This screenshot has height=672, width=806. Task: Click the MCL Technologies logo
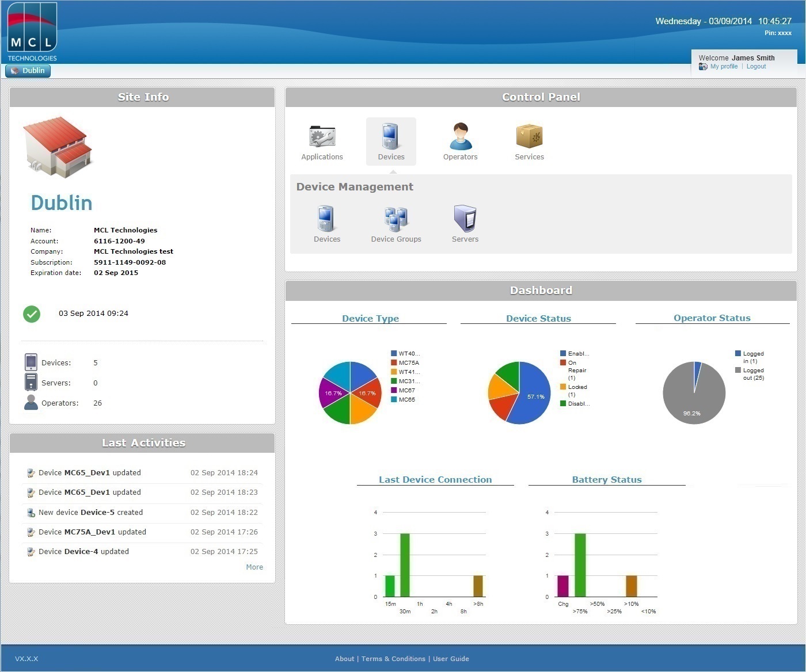click(x=32, y=32)
